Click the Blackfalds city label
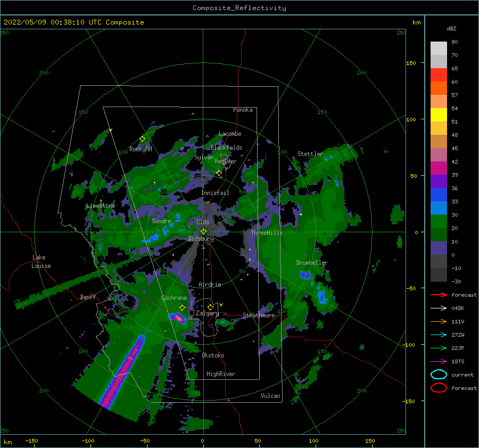 click(x=226, y=148)
